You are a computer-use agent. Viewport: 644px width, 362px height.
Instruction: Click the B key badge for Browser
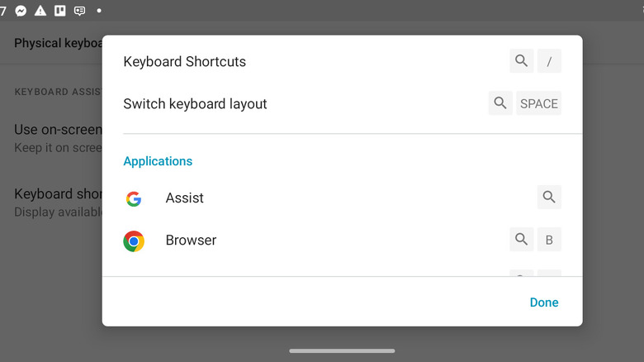coord(549,241)
